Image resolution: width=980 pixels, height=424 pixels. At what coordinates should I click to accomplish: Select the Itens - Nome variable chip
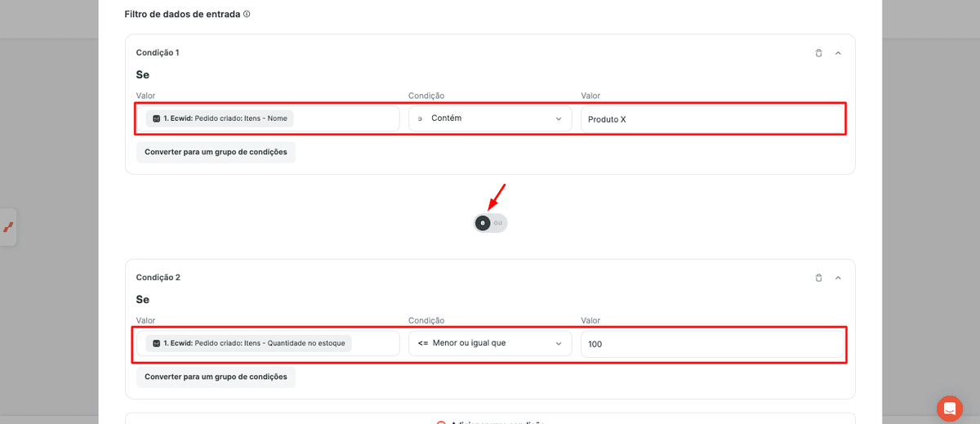220,118
